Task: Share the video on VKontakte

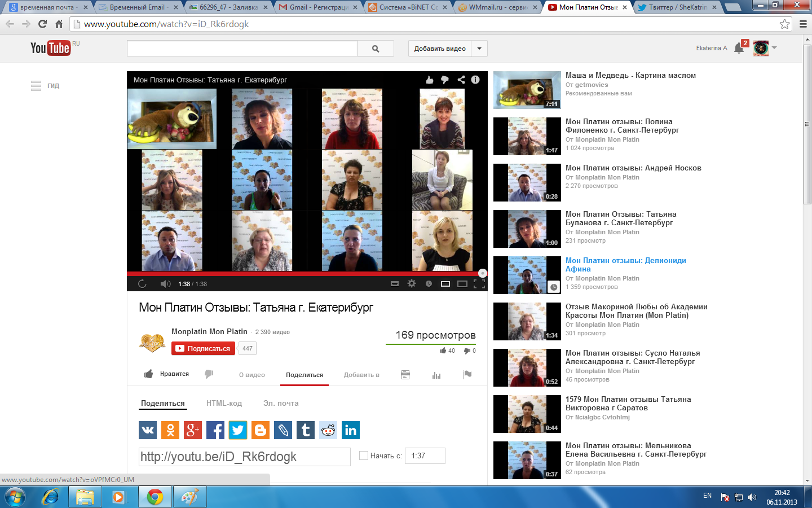Action: click(148, 430)
